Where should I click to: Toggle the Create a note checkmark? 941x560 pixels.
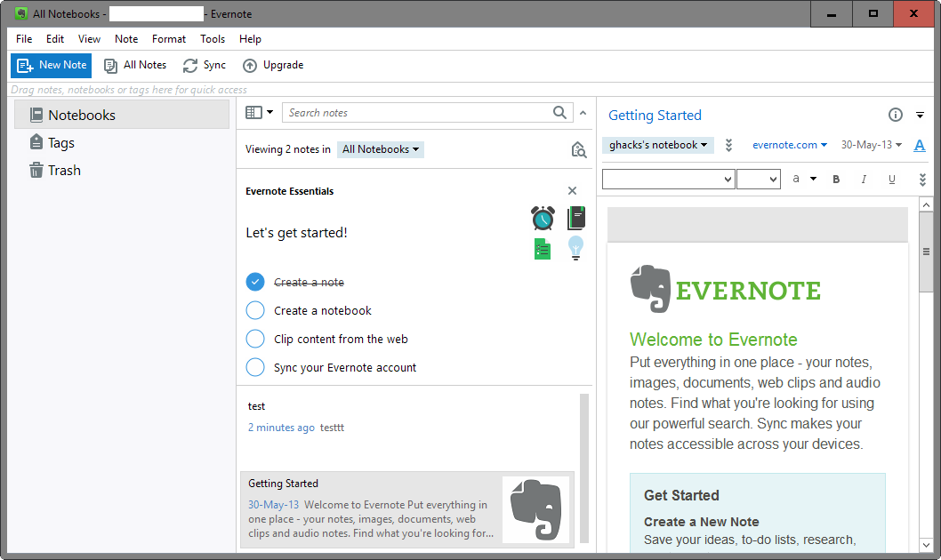click(255, 282)
